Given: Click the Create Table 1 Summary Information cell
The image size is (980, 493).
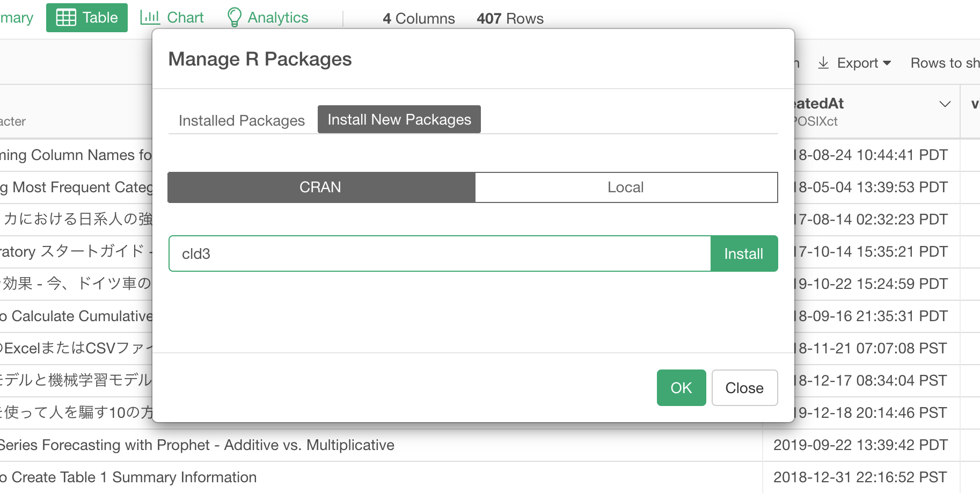Looking at the screenshot, I should pyautogui.click(x=129, y=477).
